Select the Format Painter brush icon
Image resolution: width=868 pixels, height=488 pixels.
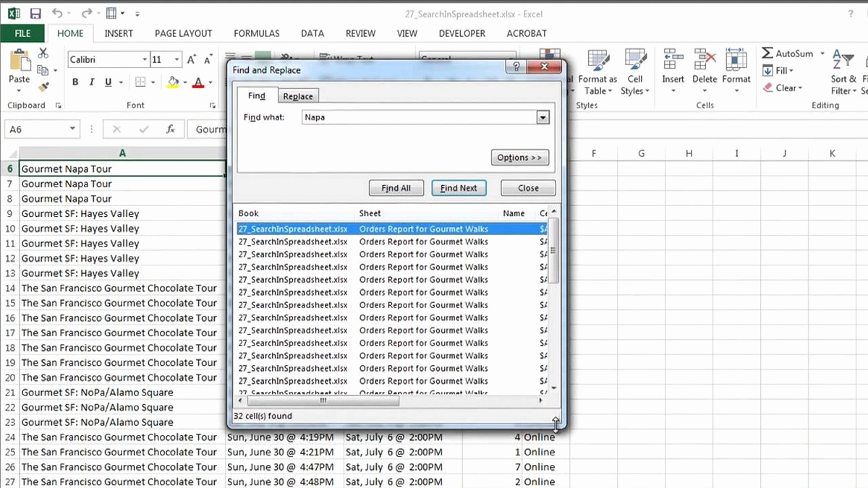coord(43,87)
